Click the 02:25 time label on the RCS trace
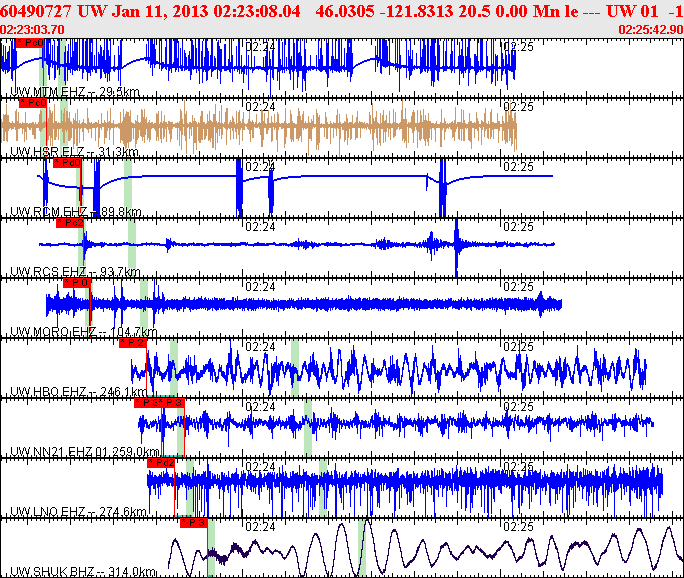 (518, 226)
